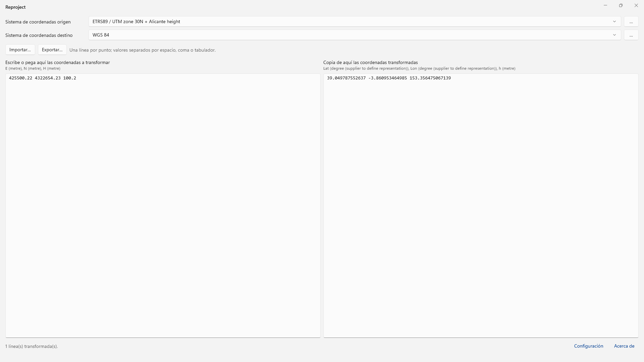
Task: Click the Exportar... button
Action: click(52, 50)
